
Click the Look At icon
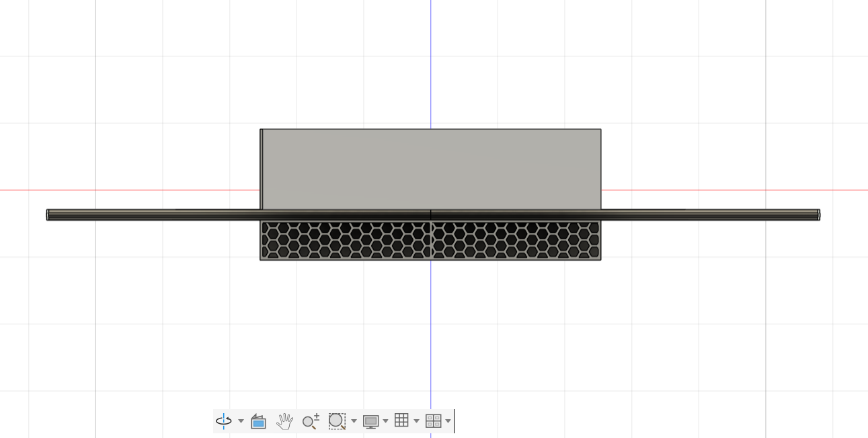pos(258,421)
